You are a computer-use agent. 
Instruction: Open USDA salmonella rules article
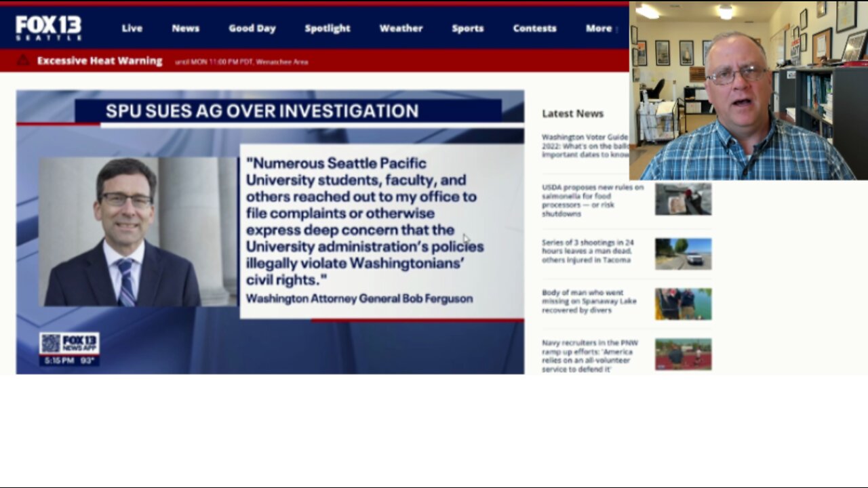tap(593, 200)
